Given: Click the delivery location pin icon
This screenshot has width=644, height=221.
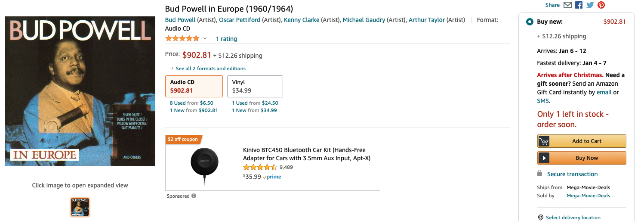Looking at the screenshot, I should pos(541,218).
